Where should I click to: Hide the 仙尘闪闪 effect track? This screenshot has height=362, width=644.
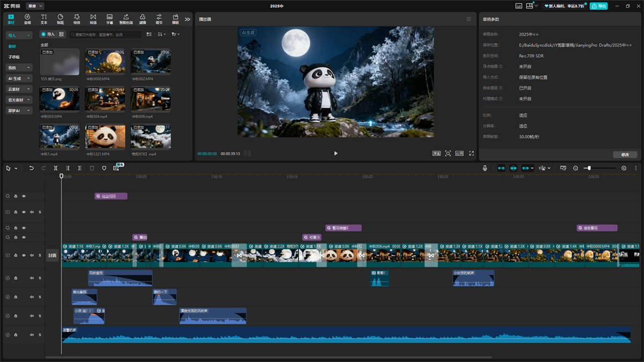click(24, 196)
